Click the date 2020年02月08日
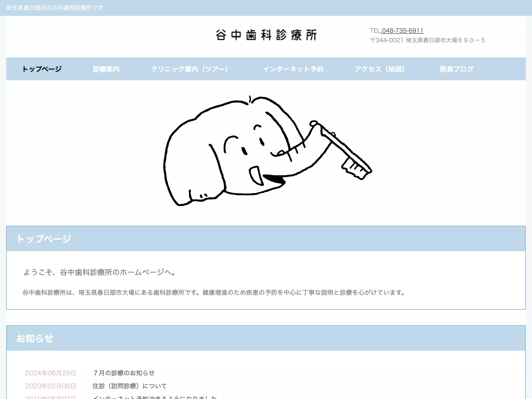Screen dimensions: 532x399 [x=51, y=386]
